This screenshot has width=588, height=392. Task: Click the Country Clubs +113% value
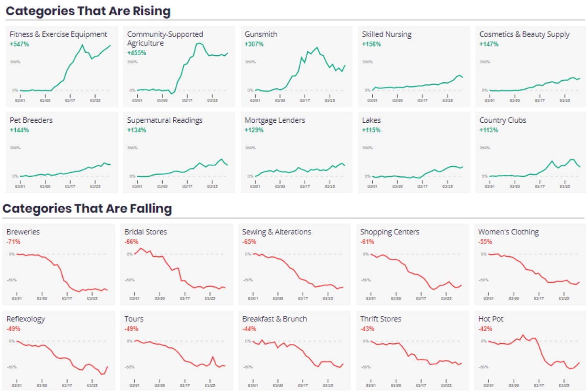[488, 130]
